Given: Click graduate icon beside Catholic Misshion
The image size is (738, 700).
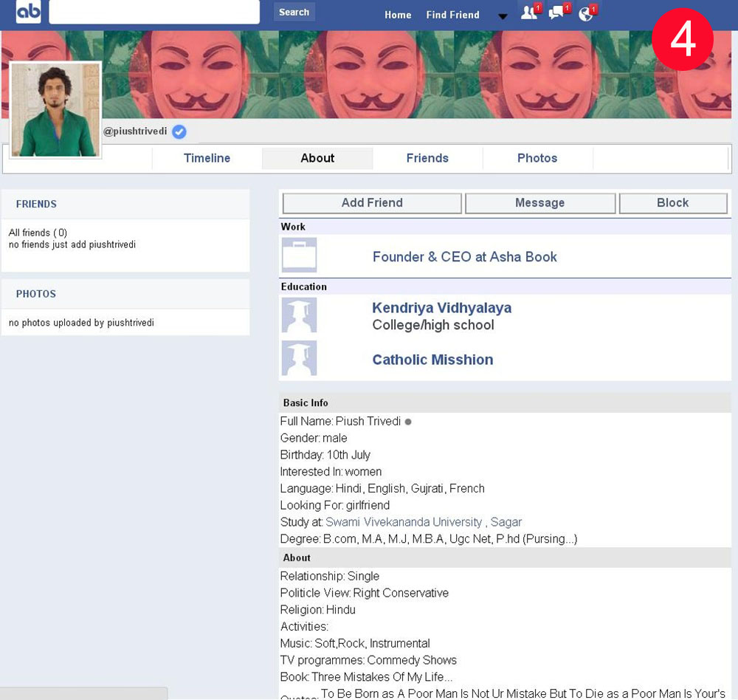Looking at the screenshot, I should tap(300, 358).
